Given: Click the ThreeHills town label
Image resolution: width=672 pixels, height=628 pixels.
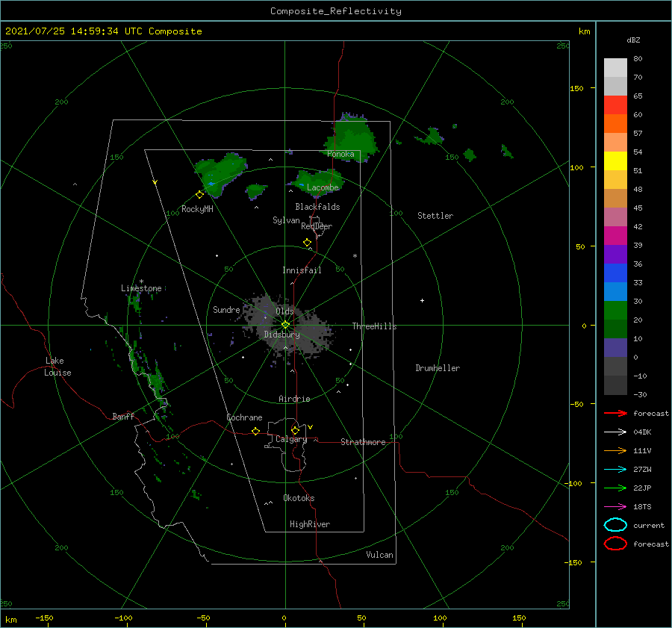Looking at the screenshot, I should (374, 326).
